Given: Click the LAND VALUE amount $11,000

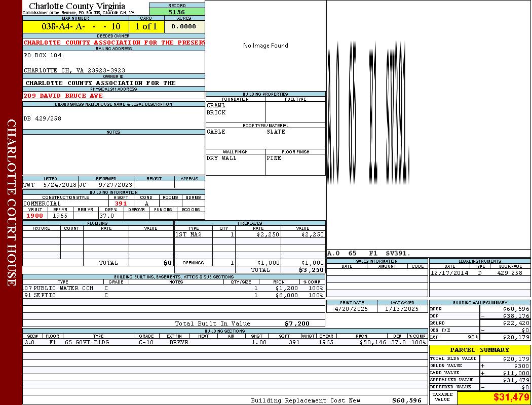Looking at the screenshot, I should pos(516,373).
